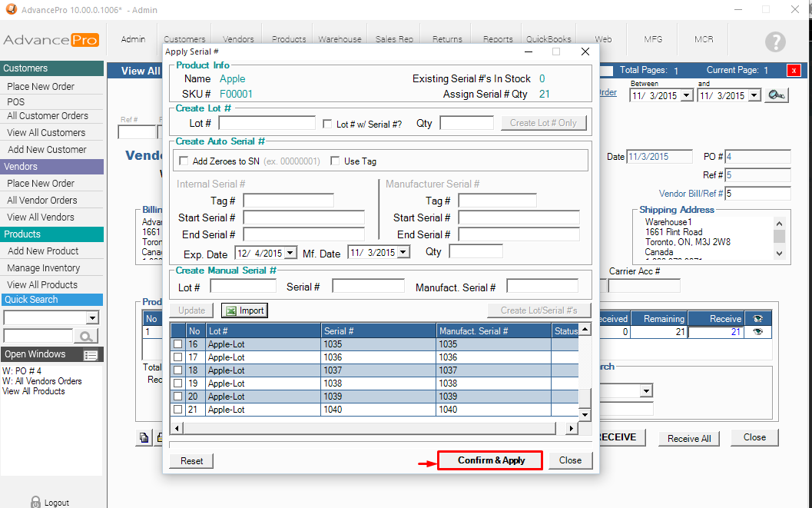Expand the Mf. Date picker
Viewport: 812px width, 508px height.
[x=403, y=252]
